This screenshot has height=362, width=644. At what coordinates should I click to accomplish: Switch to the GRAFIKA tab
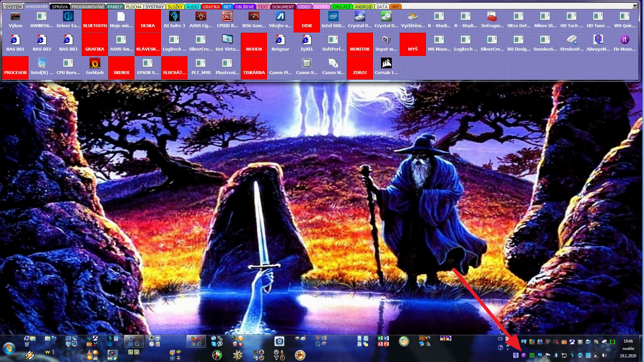[x=211, y=7]
